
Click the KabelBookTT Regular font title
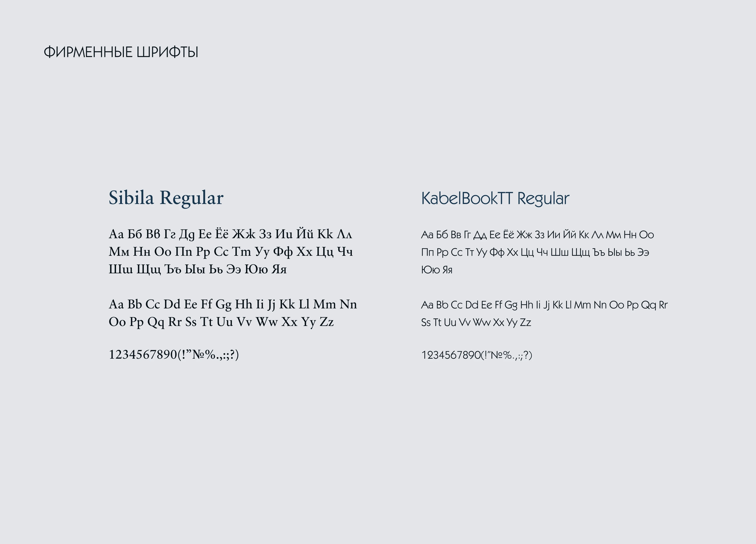click(x=495, y=199)
